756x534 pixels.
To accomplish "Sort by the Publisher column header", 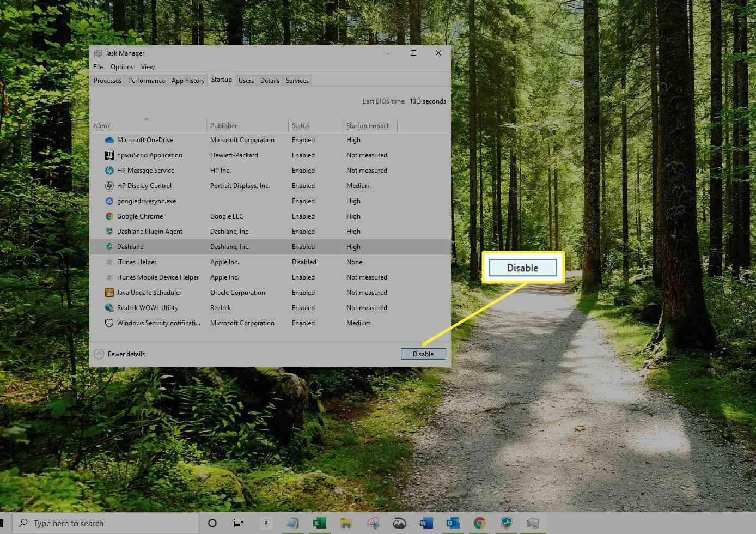I will [247, 125].
